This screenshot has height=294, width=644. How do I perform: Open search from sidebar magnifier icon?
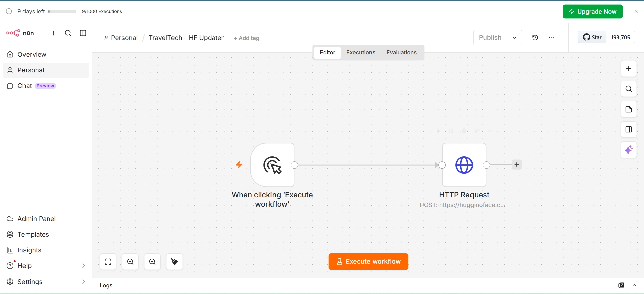[x=68, y=33]
